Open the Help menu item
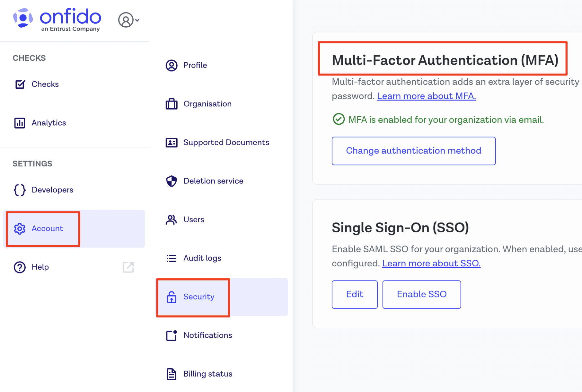 [x=40, y=267]
